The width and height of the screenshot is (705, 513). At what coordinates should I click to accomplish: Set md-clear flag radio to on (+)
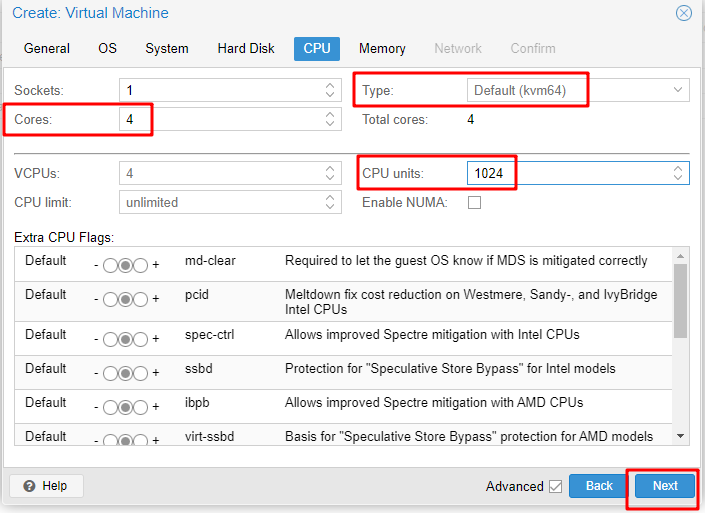coord(141,266)
